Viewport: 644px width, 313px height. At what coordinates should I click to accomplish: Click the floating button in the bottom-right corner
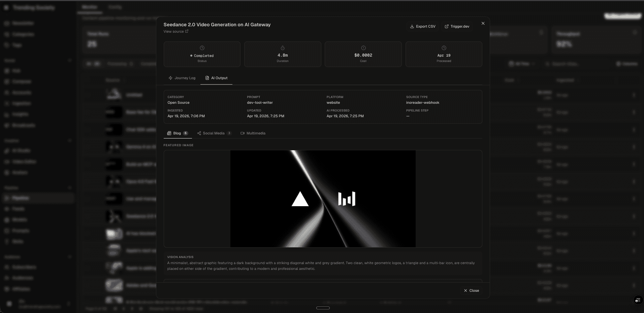coord(638,300)
